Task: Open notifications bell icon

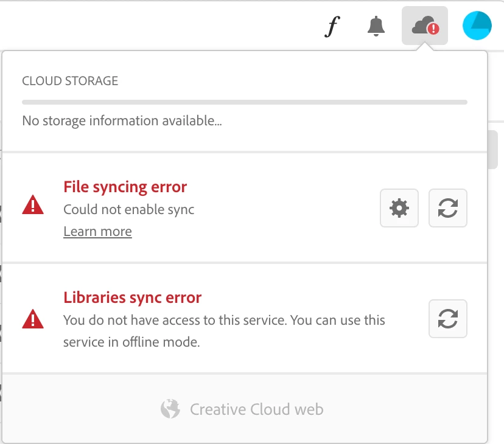Action: 376,26
